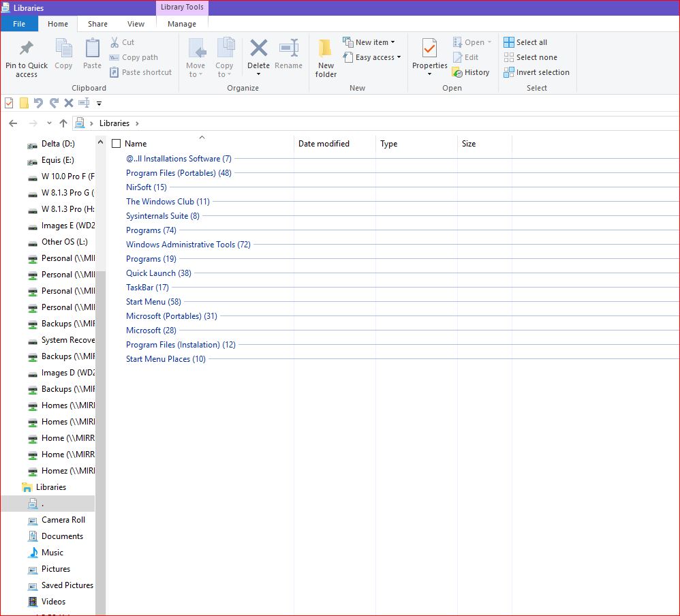Customize Quick Access Toolbar dropdown arrow

click(99, 104)
